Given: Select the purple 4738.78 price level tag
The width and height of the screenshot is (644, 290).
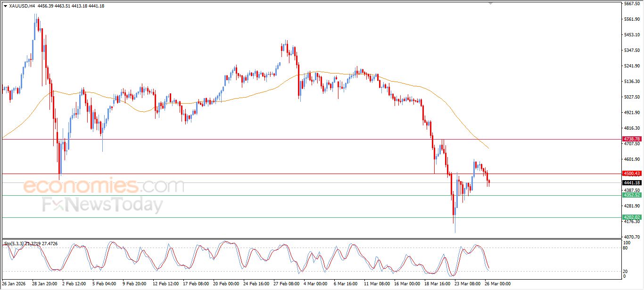Looking at the screenshot, I should pos(632,139).
